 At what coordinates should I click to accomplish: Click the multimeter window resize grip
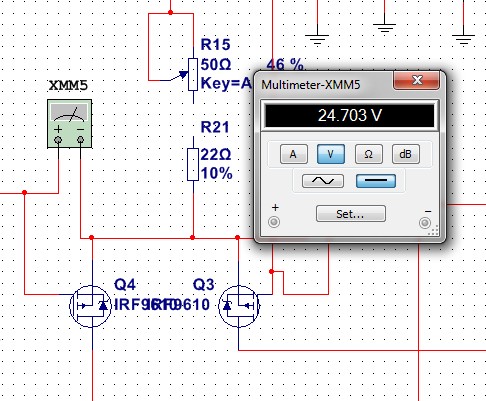433,230
